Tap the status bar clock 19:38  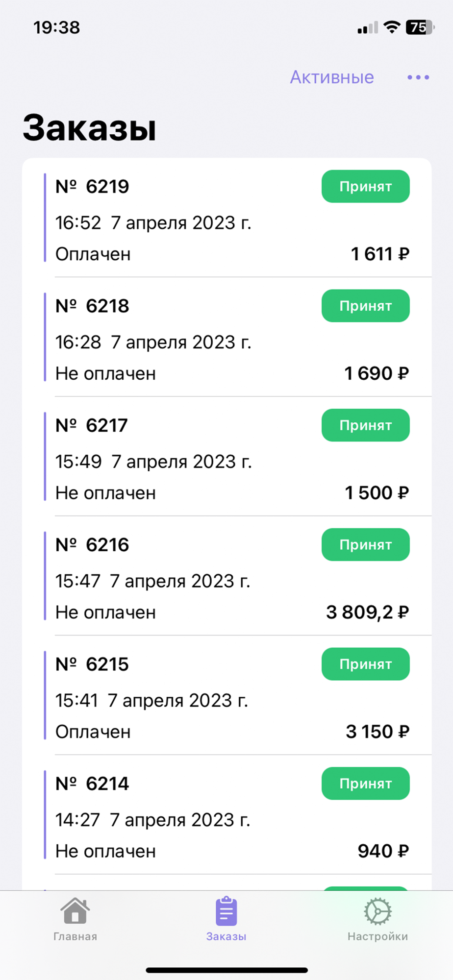[x=57, y=28]
